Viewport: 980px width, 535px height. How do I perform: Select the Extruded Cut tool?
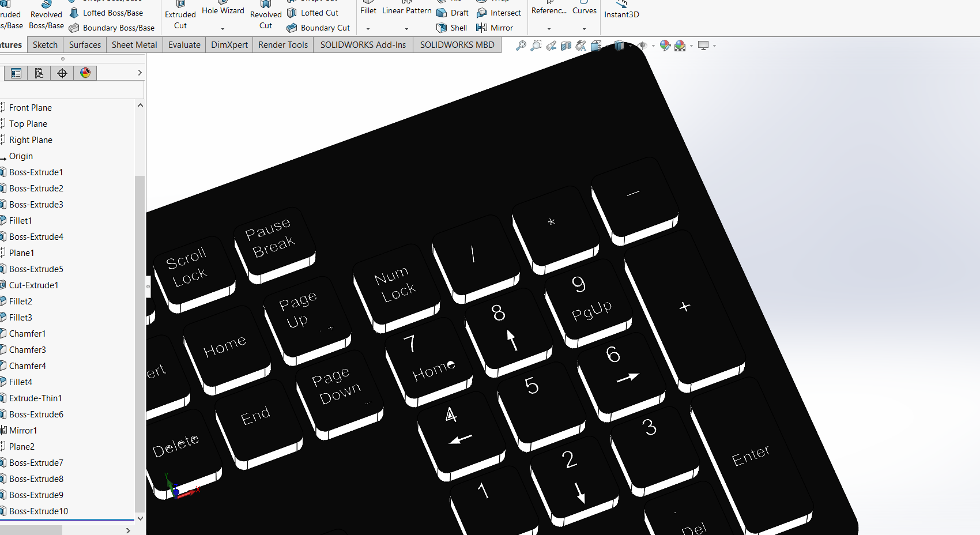coord(180,16)
